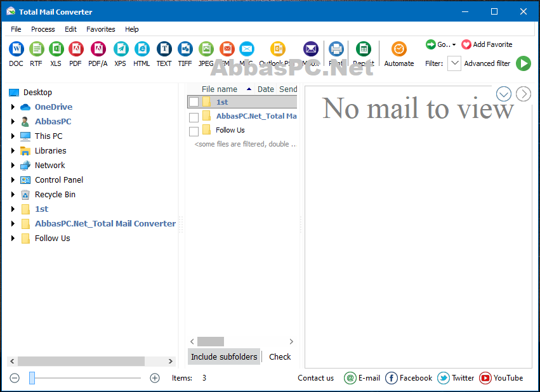Select the RTF conversion icon
Viewport: 540px width, 392px height.
36,49
